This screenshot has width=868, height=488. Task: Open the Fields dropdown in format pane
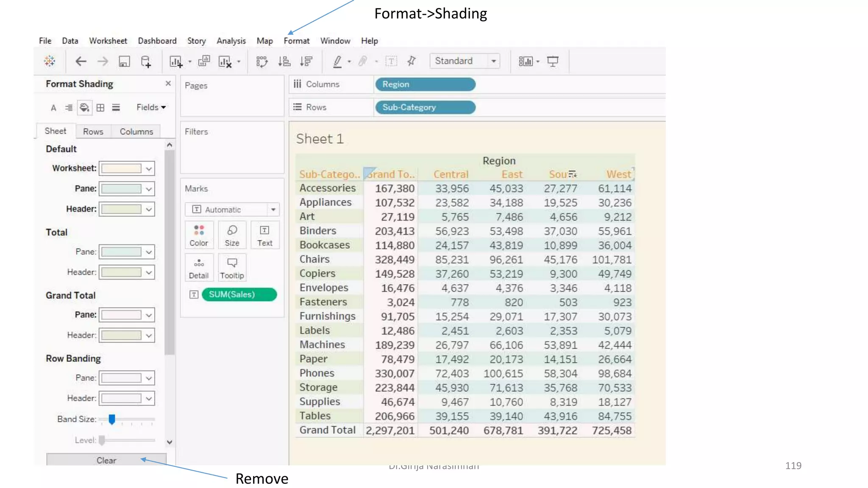click(151, 108)
